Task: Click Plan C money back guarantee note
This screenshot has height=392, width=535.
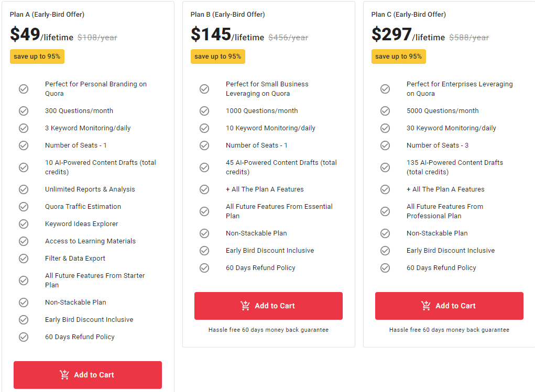Action: point(449,330)
